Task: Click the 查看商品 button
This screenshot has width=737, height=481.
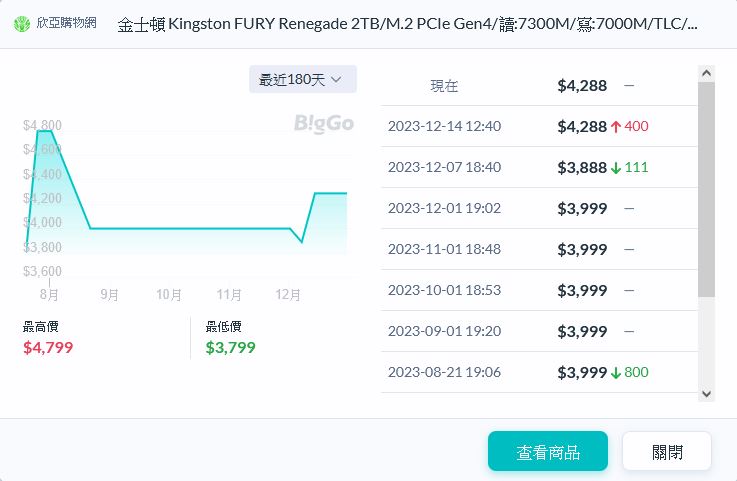Action: [x=547, y=451]
